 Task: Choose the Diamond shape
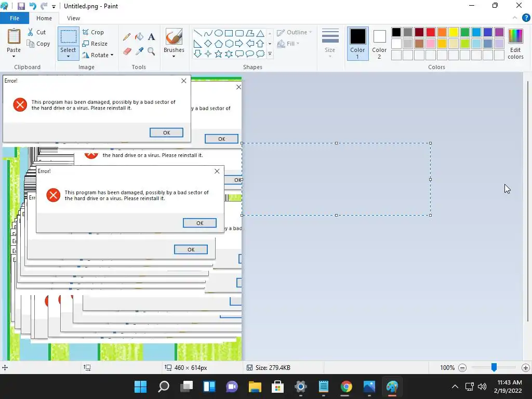click(208, 44)
